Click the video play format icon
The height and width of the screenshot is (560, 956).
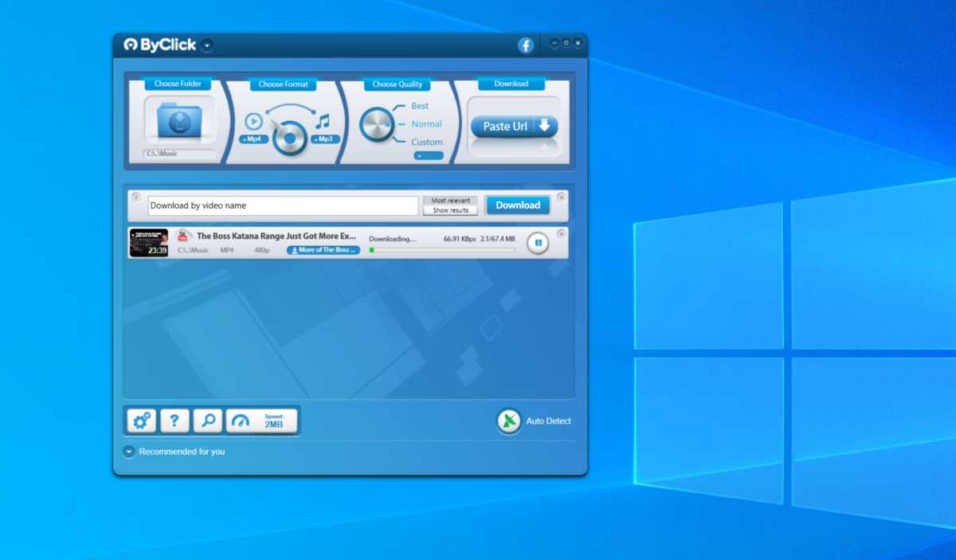[x=253, y=122]
